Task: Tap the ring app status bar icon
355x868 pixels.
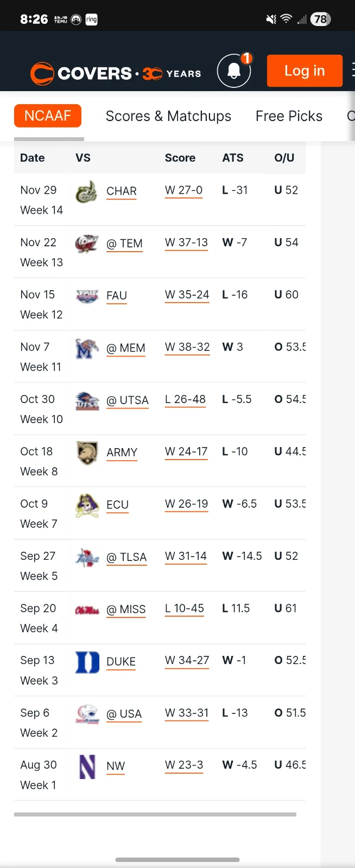Action: [91, 20]
